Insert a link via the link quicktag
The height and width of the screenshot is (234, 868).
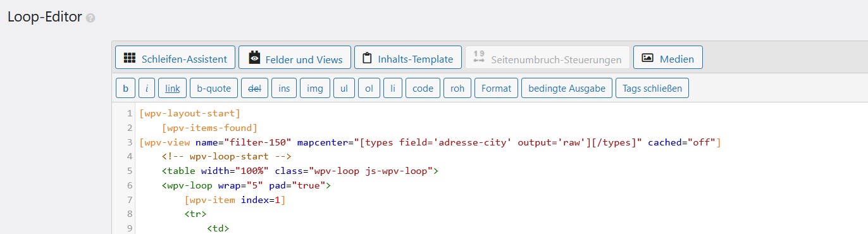coord(173,88)
